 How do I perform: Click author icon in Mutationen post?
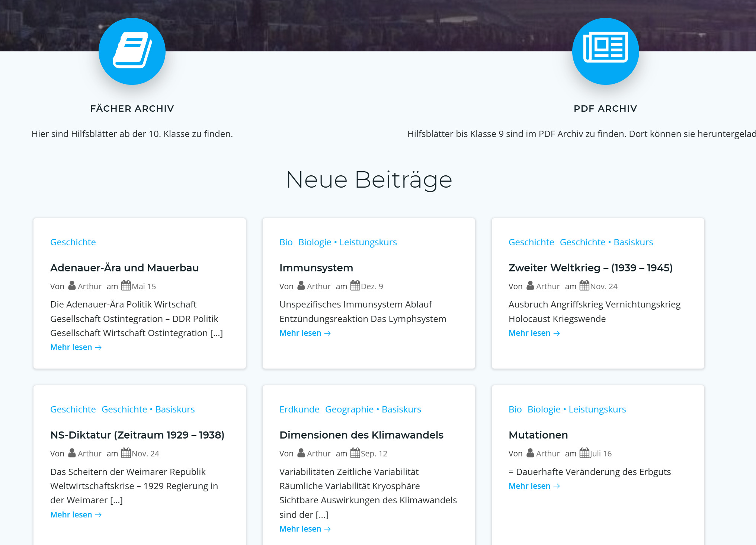pyautogui.click(x=530, y=453)
